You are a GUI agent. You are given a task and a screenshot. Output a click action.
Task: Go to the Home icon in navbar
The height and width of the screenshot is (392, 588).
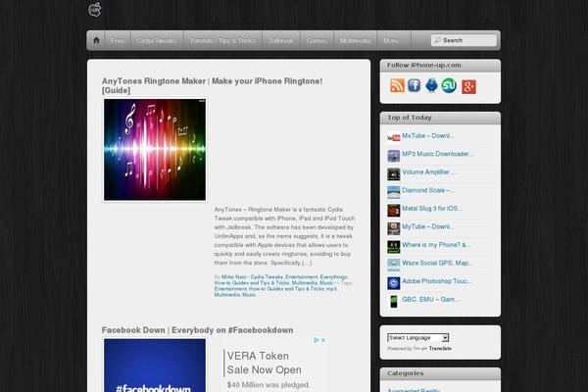tap(96, 40)
